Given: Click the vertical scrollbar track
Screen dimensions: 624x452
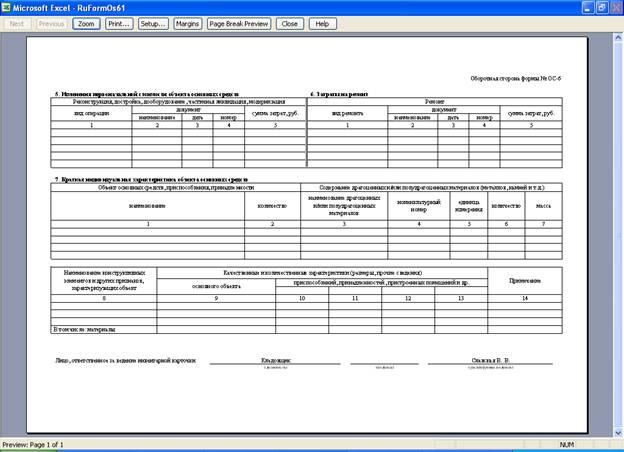Looking at the screenshot, I should pyautogui.click(x=617, y=230).
